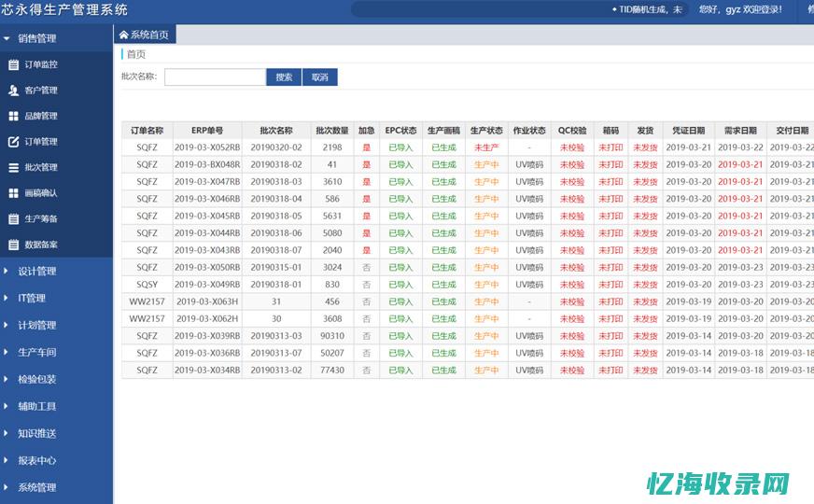
Task: Expand the 生产车间 menu
Action: tap(36, 353)
